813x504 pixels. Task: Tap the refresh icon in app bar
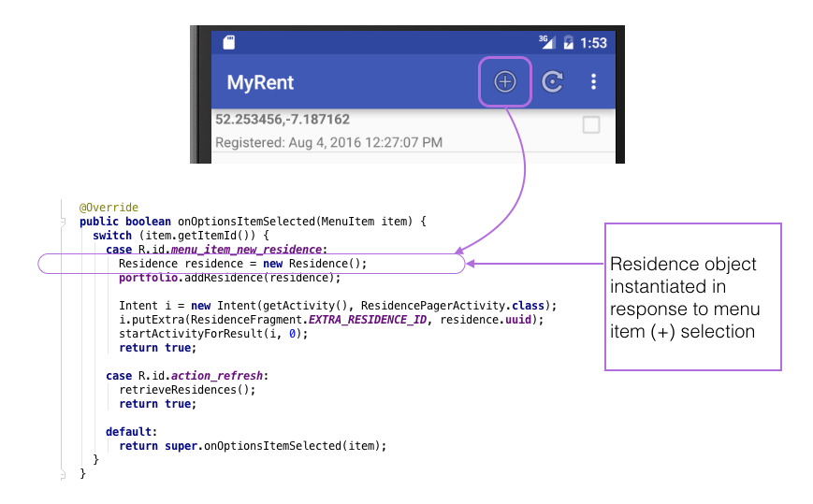(x=553, y=82)
